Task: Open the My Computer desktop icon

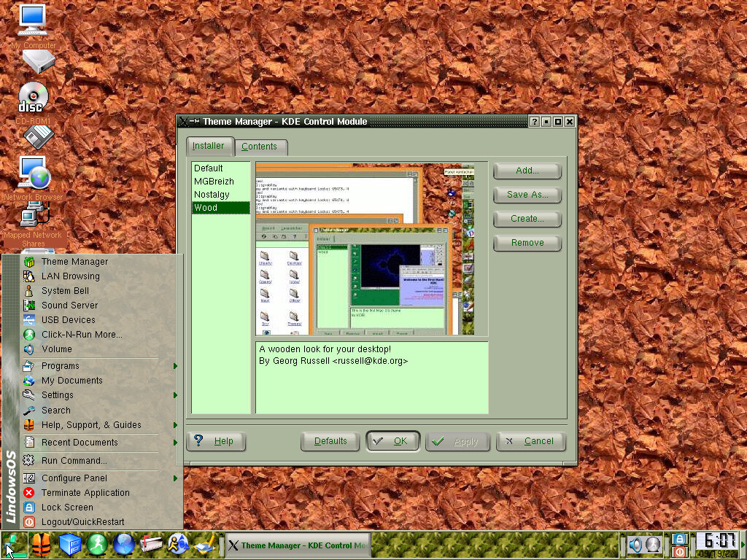Action: point(32,22)
